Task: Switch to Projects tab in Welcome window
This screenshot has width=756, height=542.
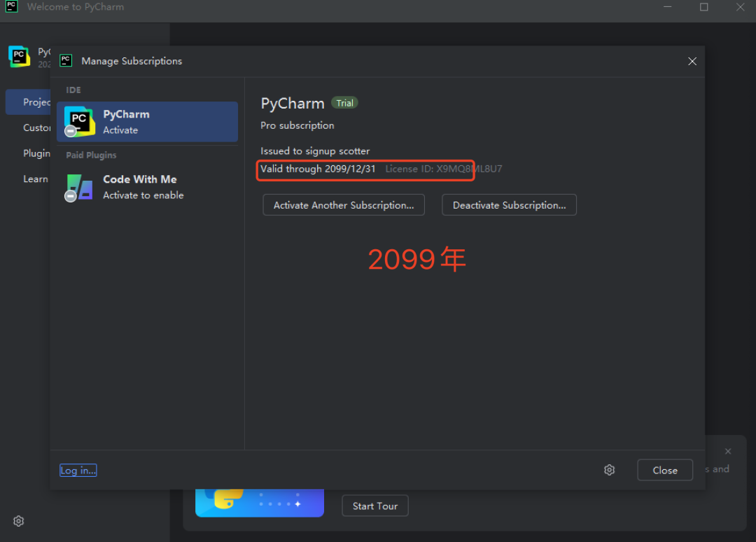Action: [x=28, y=102]
